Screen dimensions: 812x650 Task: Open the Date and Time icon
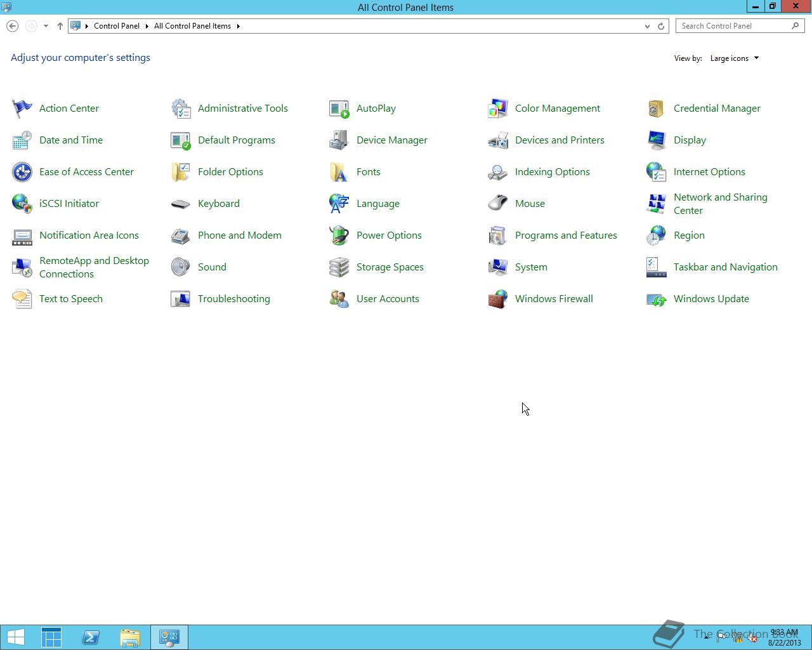pos(22,140)
